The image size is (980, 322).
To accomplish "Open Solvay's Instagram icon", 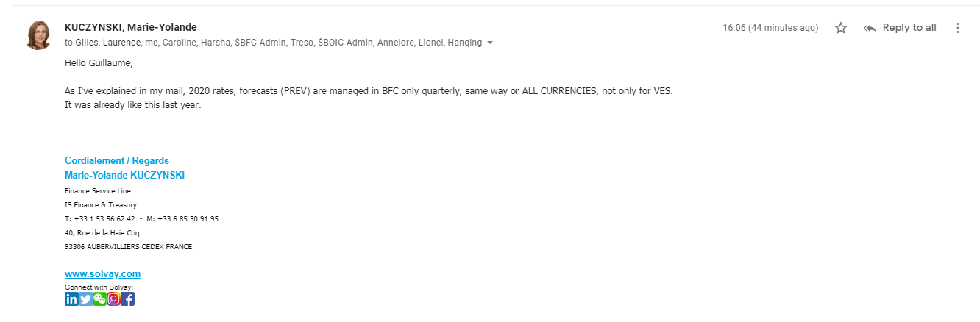I will 113,298.
